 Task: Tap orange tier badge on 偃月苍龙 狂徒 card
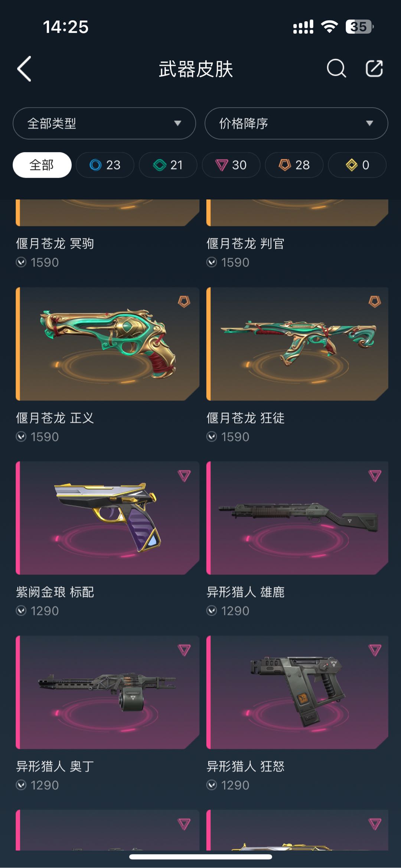[x=375, y=301]
